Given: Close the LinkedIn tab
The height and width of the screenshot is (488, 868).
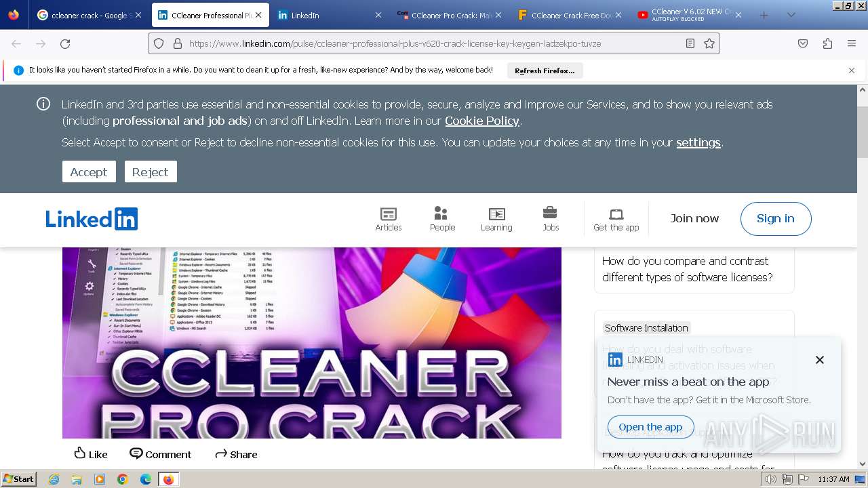Looking at the screenshot, I should 378,15.
